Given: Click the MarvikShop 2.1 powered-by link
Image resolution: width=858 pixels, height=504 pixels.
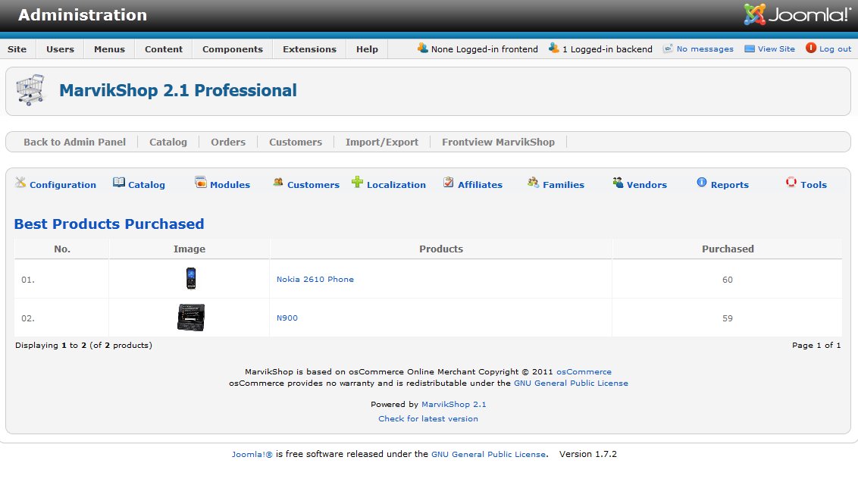Looking at the screenshot, I should click(453, 405).
